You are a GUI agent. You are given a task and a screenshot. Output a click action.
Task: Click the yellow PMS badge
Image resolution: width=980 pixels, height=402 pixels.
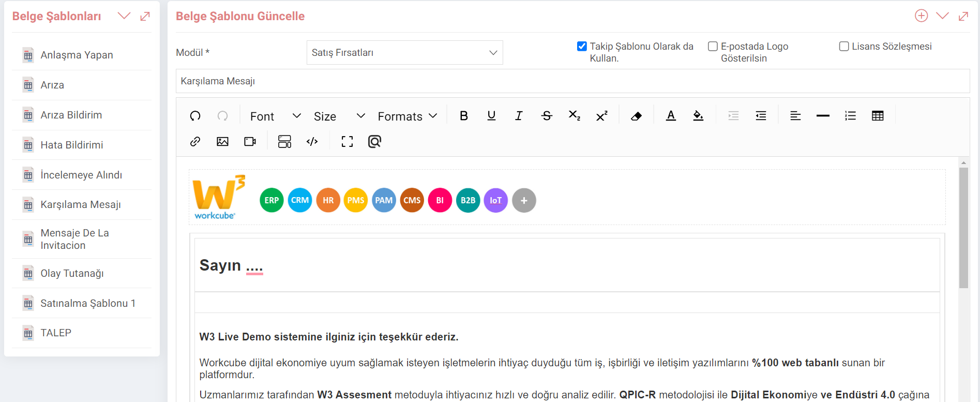[x=356, y=200]
